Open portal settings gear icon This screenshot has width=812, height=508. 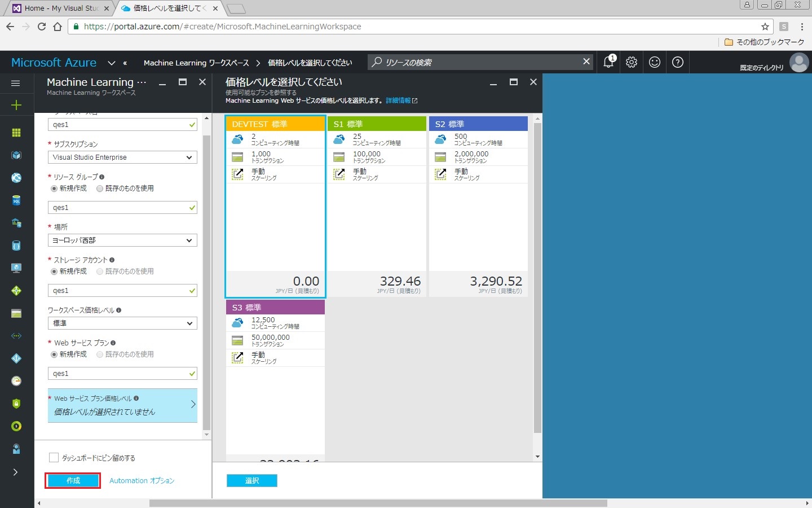point(632,62)
